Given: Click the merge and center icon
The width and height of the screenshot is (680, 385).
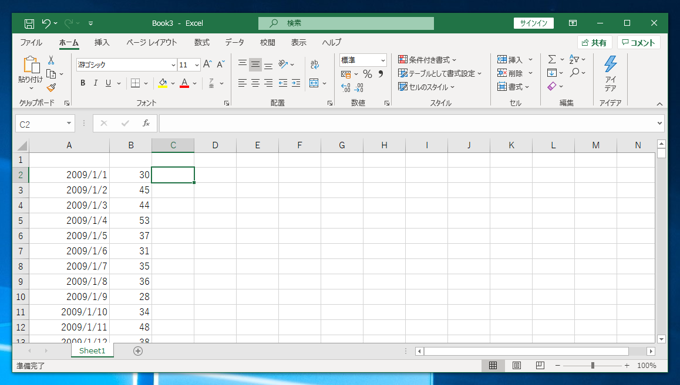Looking at the screenshot, I should [x=314, y=83].
